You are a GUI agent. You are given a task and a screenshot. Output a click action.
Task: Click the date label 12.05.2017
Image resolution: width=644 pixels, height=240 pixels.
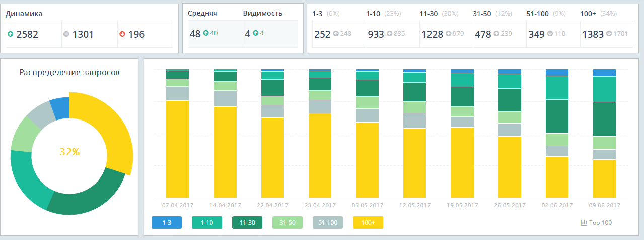point(414,205)
